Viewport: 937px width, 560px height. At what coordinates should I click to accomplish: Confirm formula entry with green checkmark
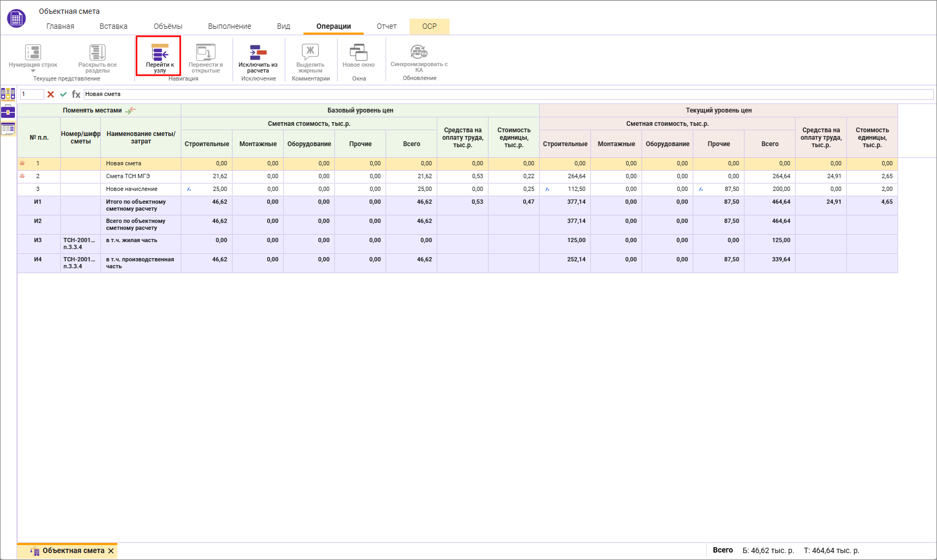point(63,94)
